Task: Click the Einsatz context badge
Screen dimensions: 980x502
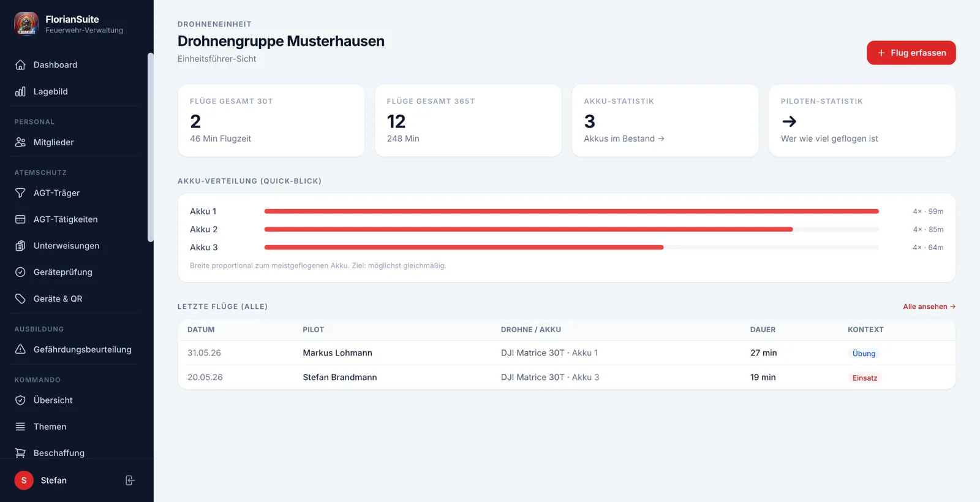Action: (865, 378)
